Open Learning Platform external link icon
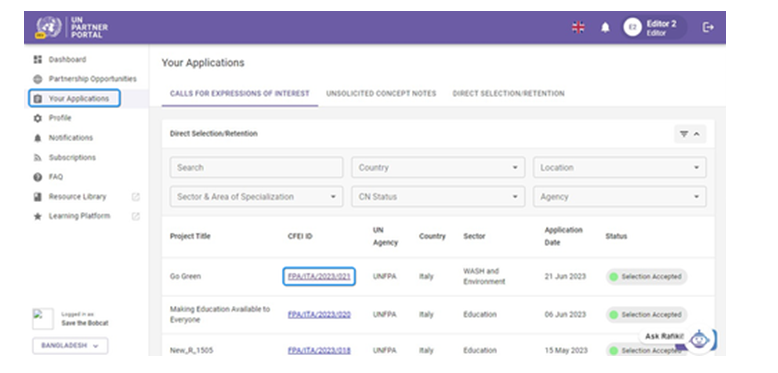This screenshot has width=778, height=373. point(135,216)
